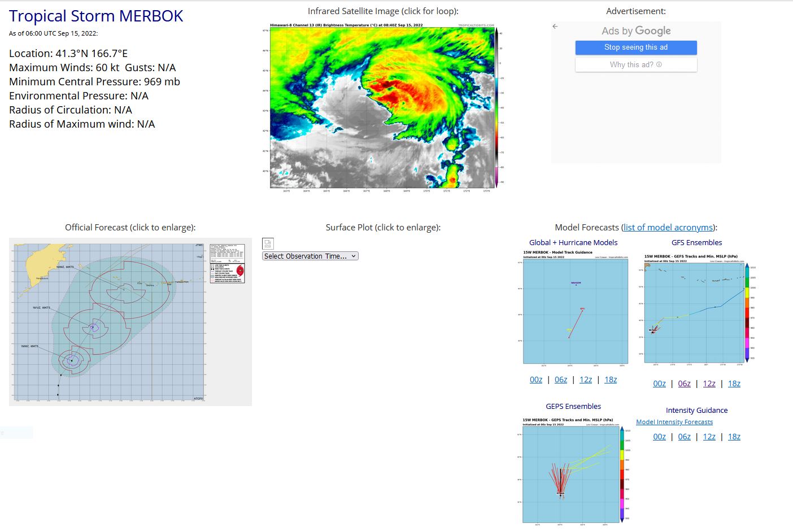The image size is (793, 532).
Task: Choose 06z under GFS Ensembles
Action: [x=684, y=383]
